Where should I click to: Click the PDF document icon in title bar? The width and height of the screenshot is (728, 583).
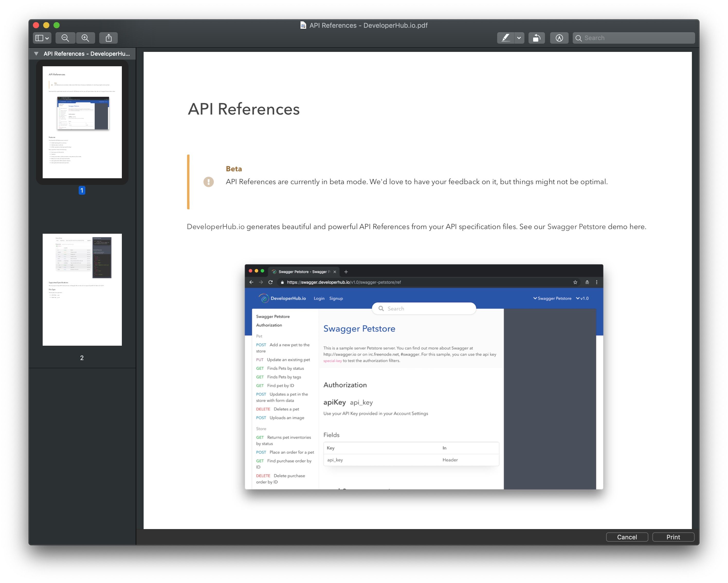[x=303, y=25]
